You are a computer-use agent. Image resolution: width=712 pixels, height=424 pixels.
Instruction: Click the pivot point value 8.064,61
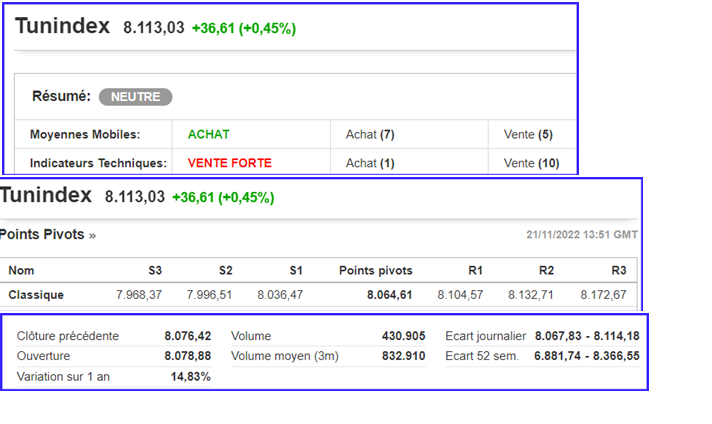[x=388, y=295]
